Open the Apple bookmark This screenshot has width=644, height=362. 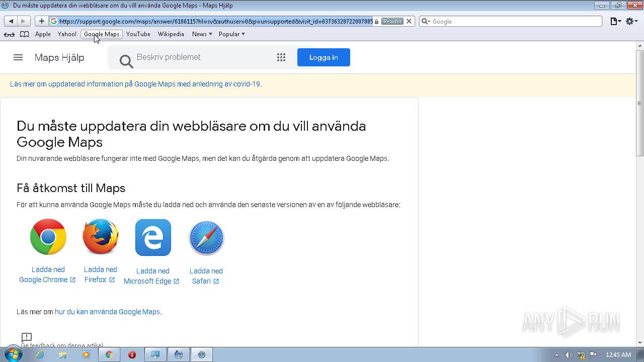[x=43, y=34]
